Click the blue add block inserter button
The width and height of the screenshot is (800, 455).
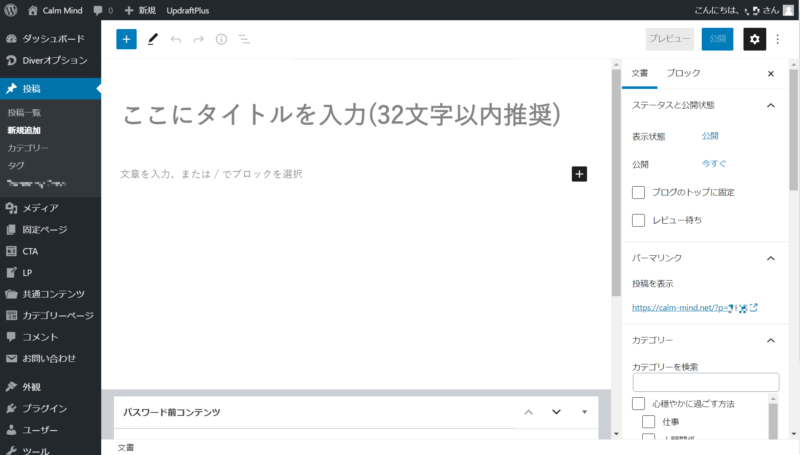pyautogui.click(x=127, y=39)
